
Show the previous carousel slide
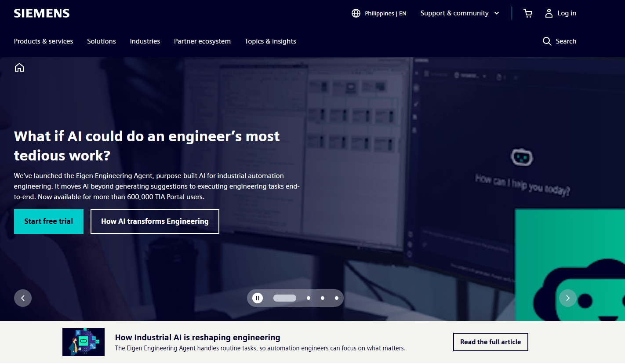[x=23, y=298]
